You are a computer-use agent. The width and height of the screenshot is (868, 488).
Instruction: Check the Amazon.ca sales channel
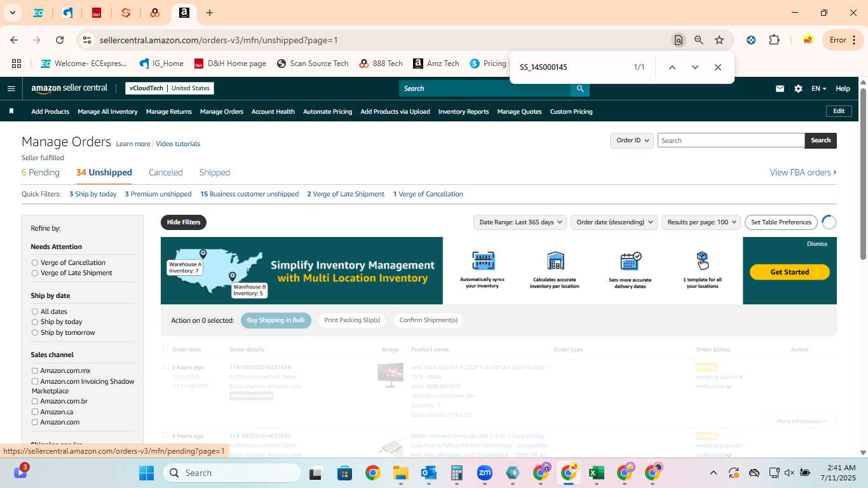(35, 412)
